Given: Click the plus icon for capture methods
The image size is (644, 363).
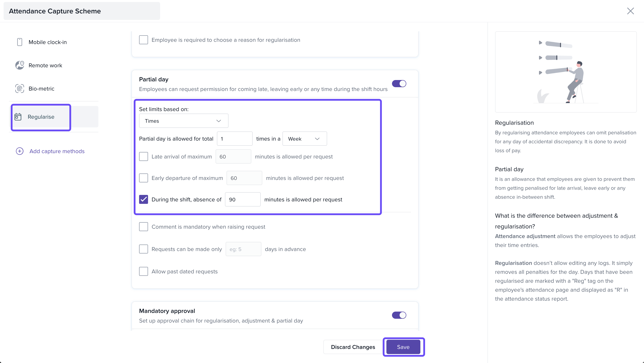Looking at the screenshot, I should 19,151.
